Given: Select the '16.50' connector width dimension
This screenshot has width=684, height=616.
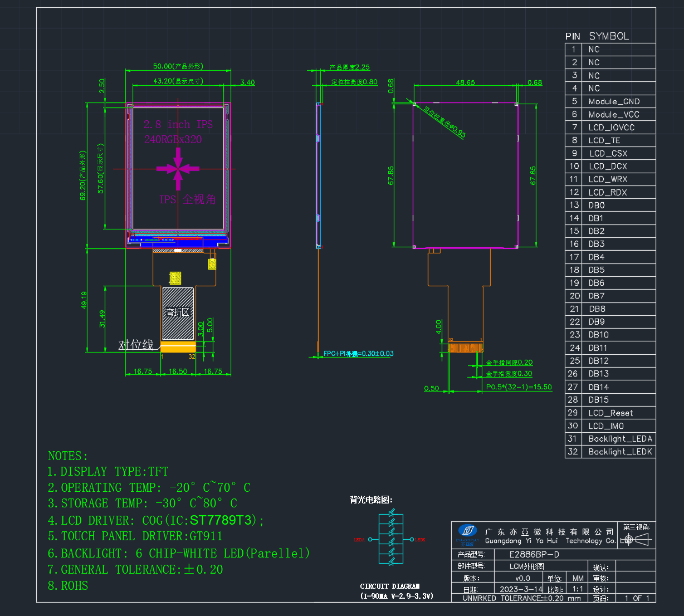Looking at the screenshot, I should coord(178,371).
